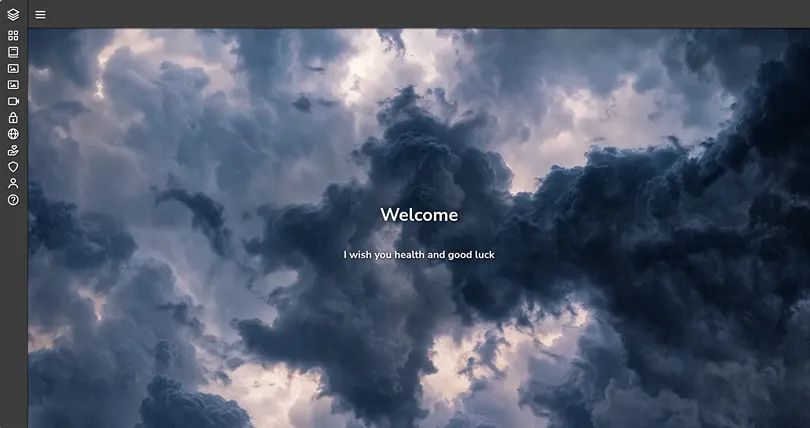Screen dimensions: 810x428
Task: Click the padlock icon in sidebar
Action: pos(13,118)
